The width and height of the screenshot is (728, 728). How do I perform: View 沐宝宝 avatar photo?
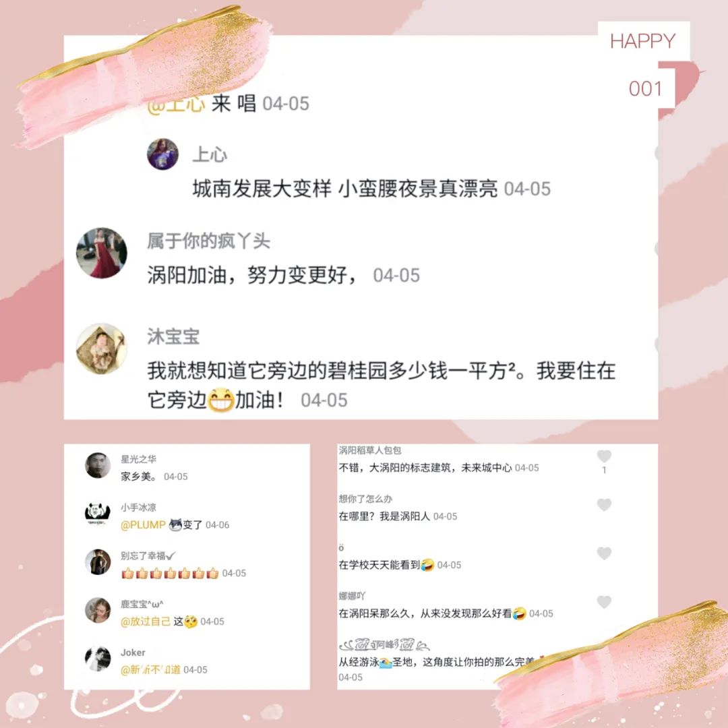coord(102,348)
